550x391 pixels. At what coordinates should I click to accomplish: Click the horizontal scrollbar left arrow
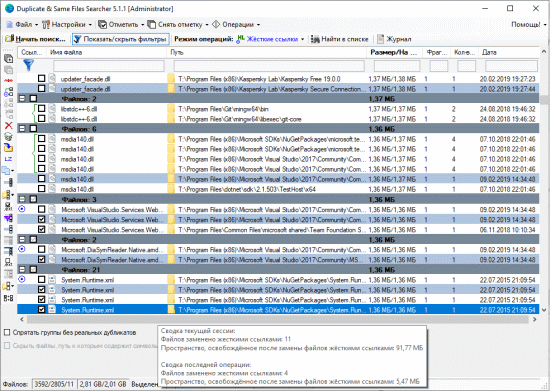pyautogui.click(x=22, y=319)
